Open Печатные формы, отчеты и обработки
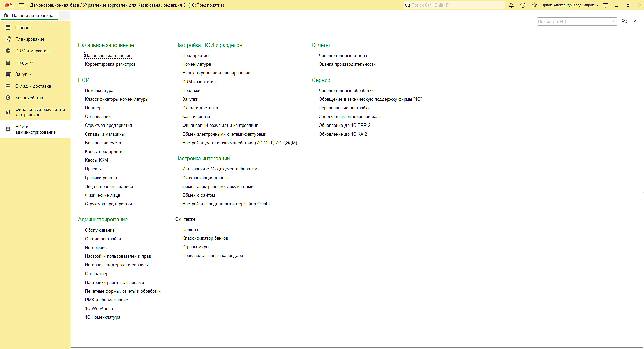The width and height of the screenshot is (644, 349). pyautogui.click(x=123, y=291)
